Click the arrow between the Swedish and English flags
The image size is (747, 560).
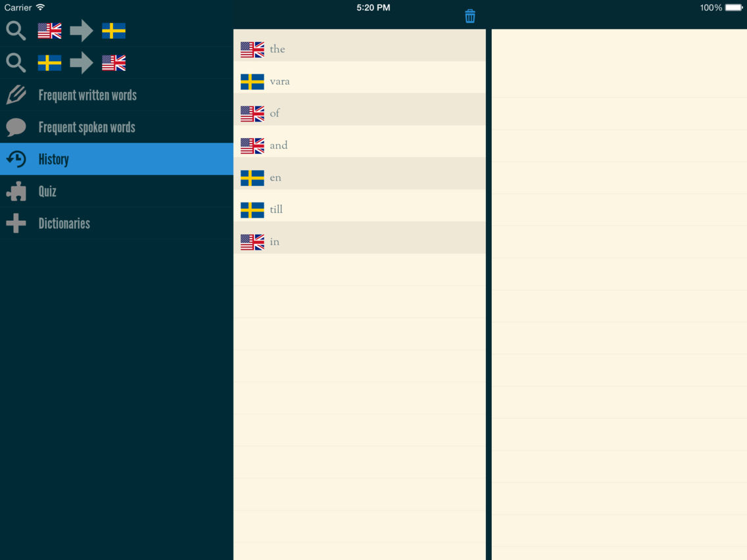pyautogui.click(x=82, y=63)
